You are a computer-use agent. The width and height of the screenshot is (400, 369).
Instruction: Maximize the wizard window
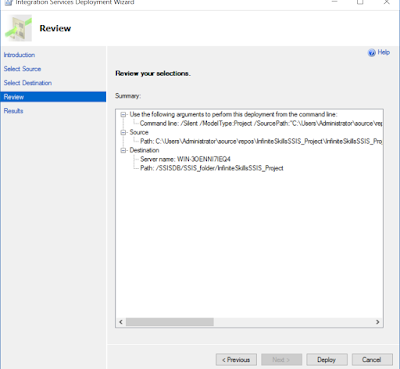360,2
